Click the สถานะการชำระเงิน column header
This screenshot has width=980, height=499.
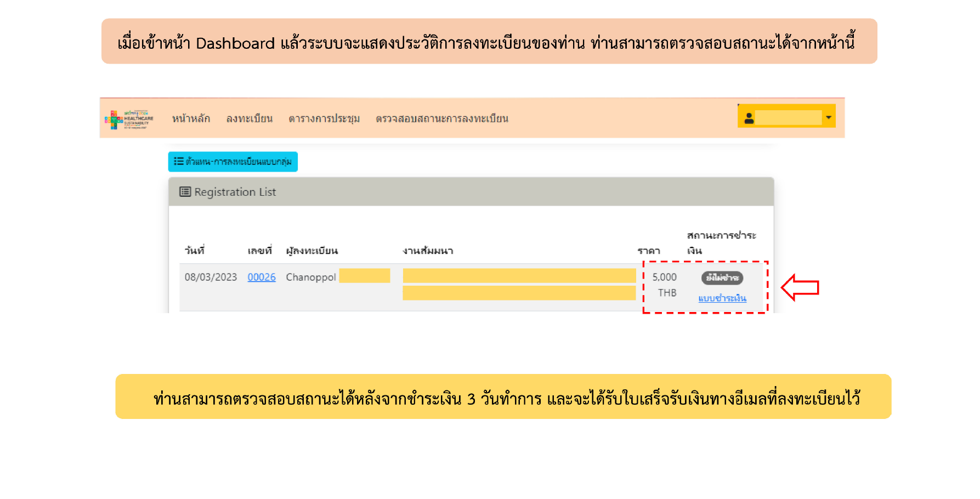coord(721,242)
